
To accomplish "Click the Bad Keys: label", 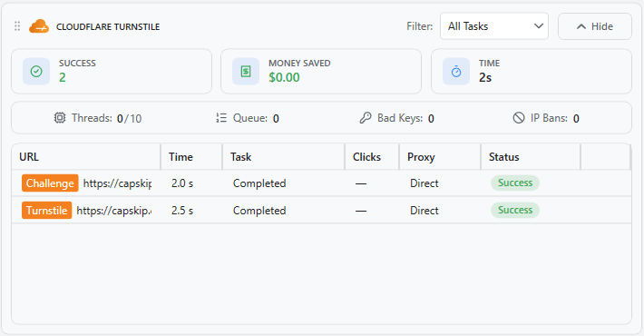I will (400, 118).
